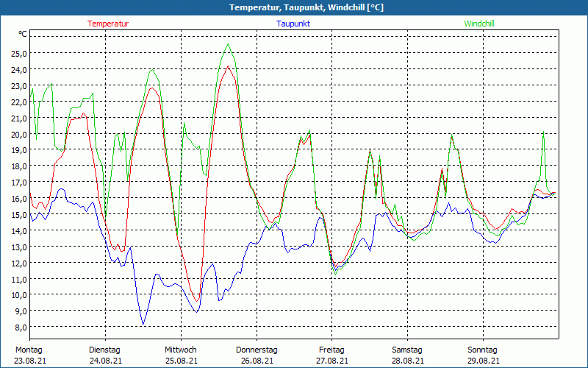This screenshot has height=368, width=588.
Task: Click the Montag day label
Action: point(29,350)
